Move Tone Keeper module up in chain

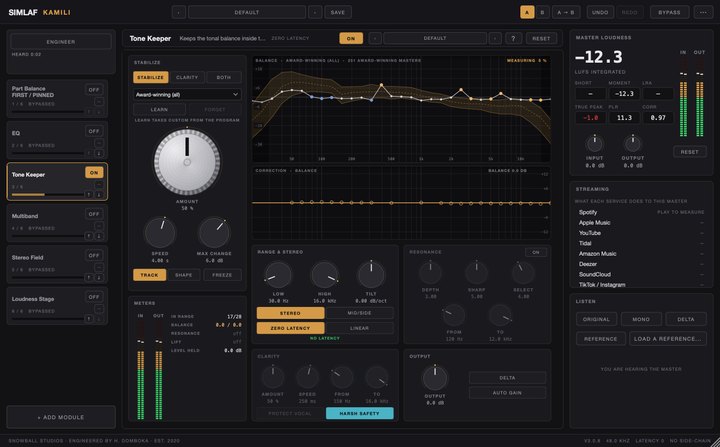pos(89,194)
